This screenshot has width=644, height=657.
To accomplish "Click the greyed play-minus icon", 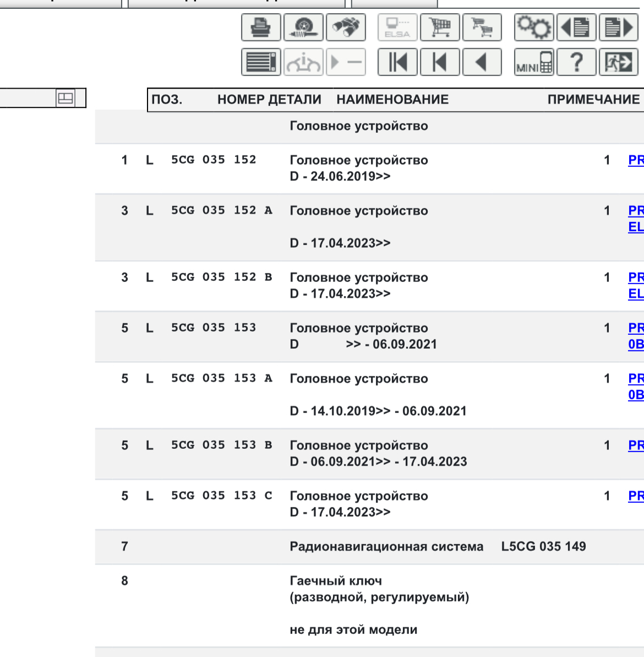I will coord(346,62).
